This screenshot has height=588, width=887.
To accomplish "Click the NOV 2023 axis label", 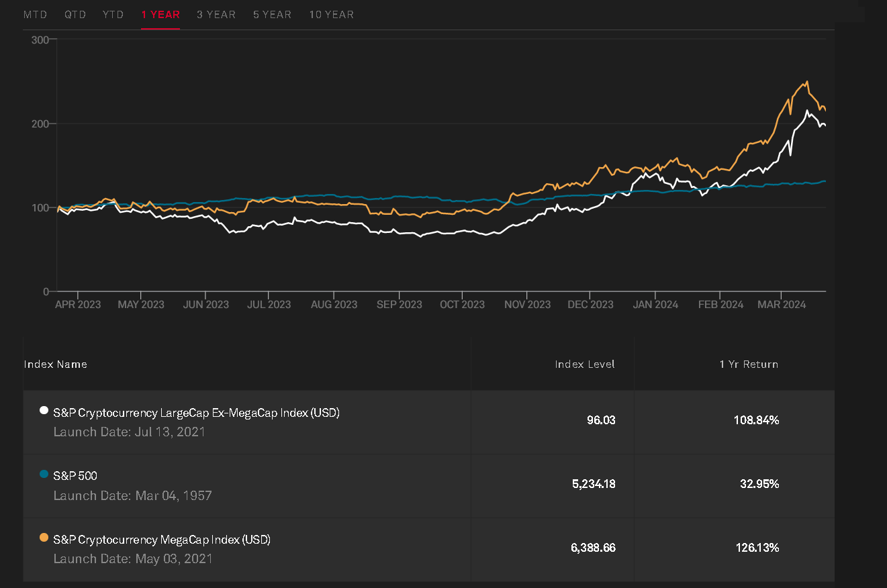I will click(527, 305).
